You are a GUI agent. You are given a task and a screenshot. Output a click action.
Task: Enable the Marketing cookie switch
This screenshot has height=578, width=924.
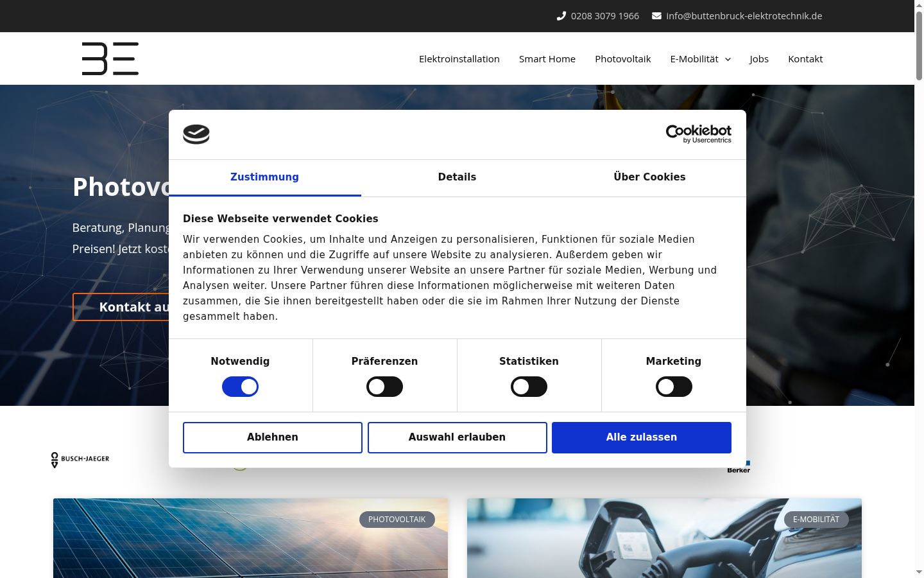pyautogui.click(x=674, y=387)
